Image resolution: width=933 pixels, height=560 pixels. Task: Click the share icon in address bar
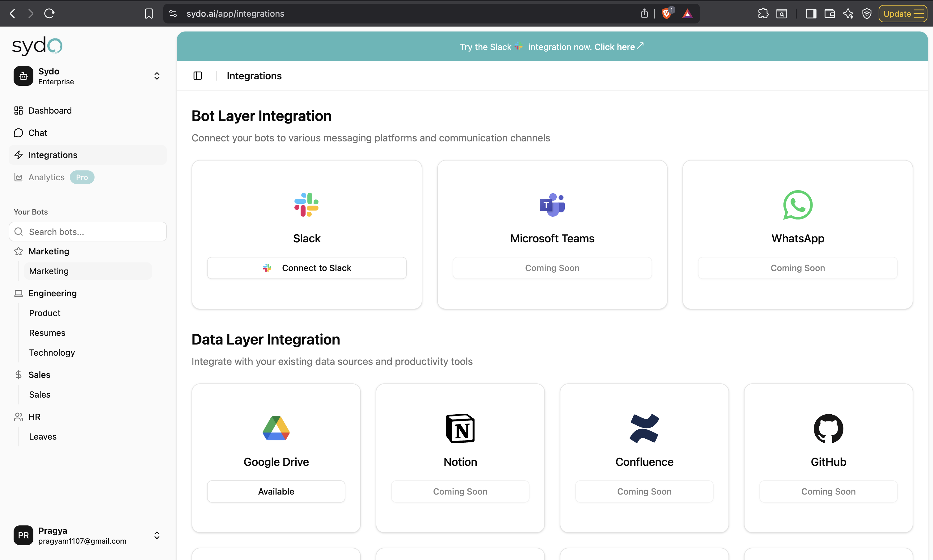click(644, 14)
